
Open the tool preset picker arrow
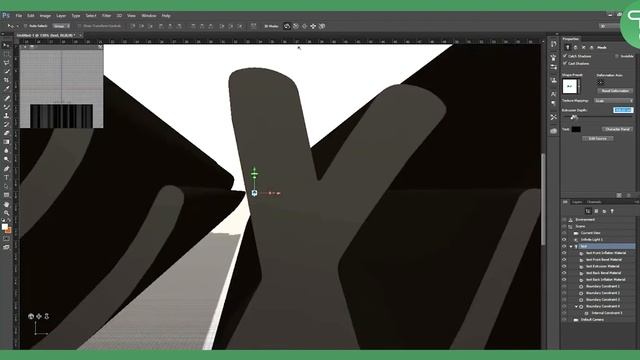pyautogui.click(x=17, y=26)
